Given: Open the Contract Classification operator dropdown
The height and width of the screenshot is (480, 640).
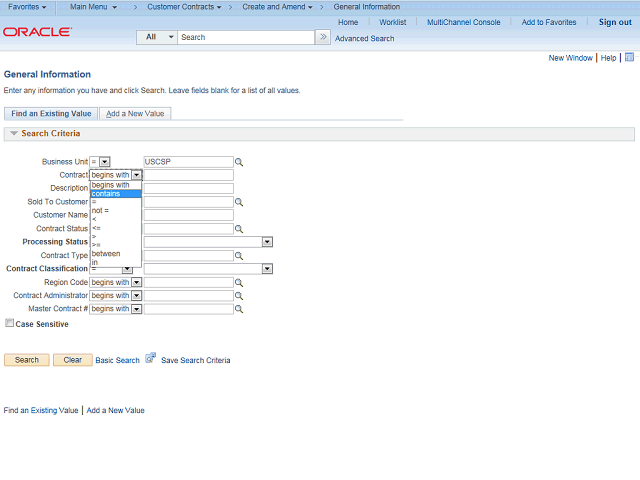Looking at the screenshot, I should [127, 269].
